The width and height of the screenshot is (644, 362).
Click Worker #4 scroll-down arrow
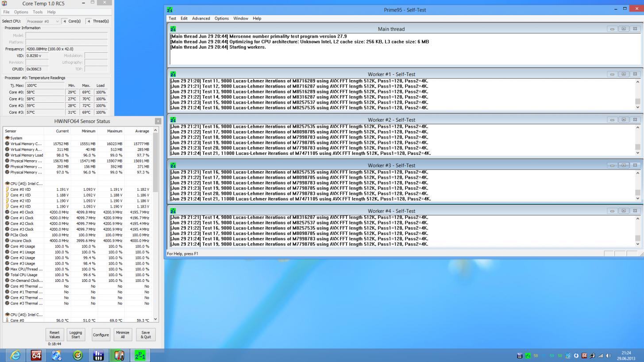point(637,244)
